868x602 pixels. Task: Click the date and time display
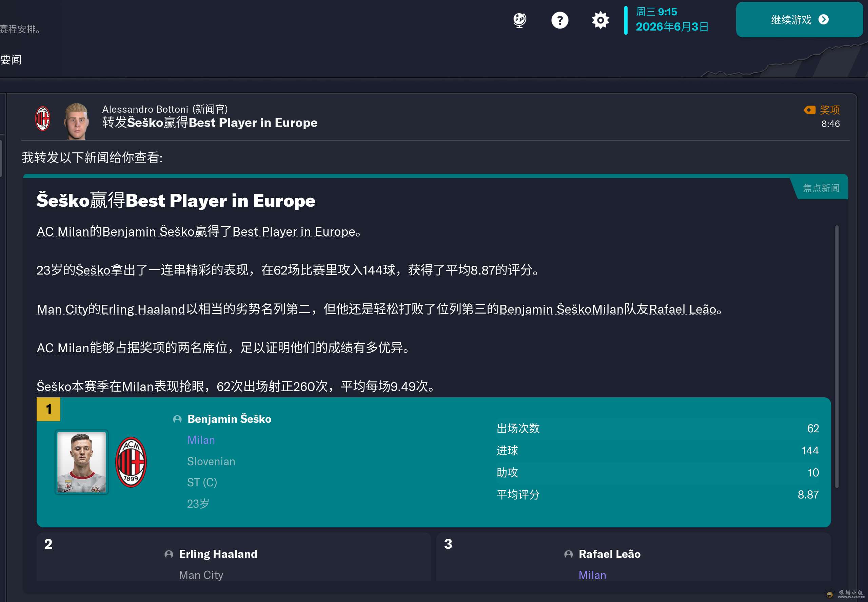pos(672,20)
